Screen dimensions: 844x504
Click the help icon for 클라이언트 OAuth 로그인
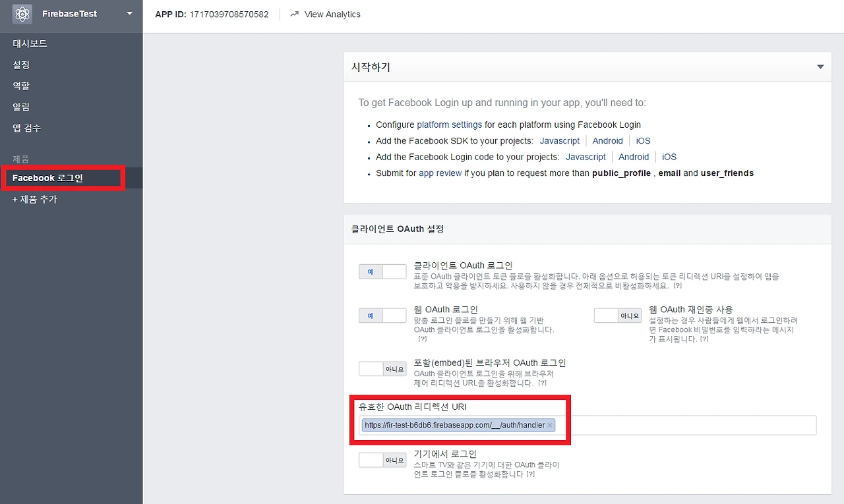coord(677,287)
